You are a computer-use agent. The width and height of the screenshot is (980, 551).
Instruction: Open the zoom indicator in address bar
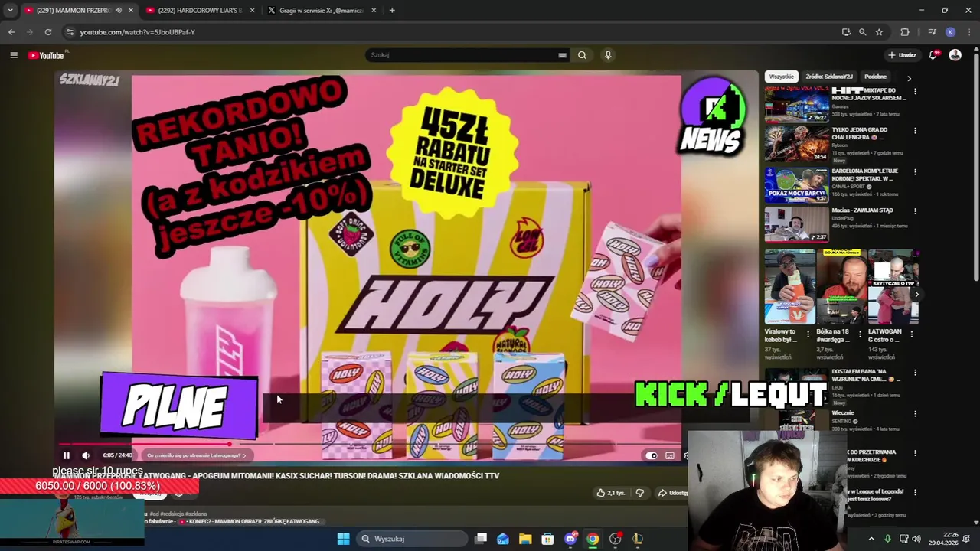(x=863, y=32)
